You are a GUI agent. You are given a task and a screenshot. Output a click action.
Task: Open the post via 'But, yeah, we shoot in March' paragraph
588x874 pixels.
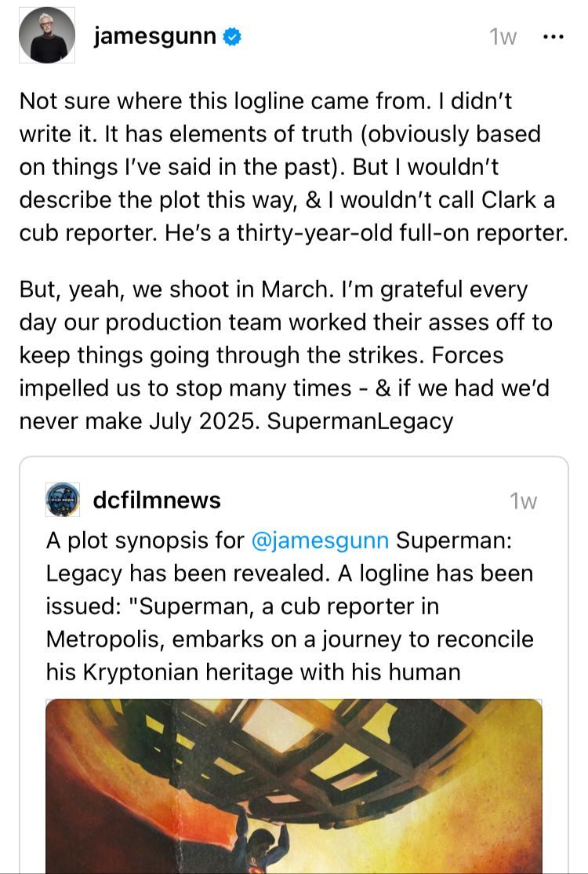coord(286,355)
